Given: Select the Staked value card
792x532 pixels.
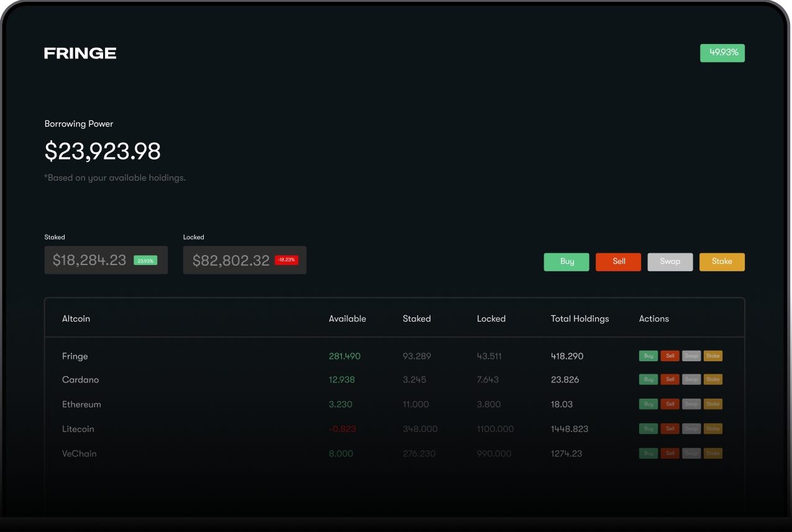Looking at the screenshot, I should tap(106, 259).
